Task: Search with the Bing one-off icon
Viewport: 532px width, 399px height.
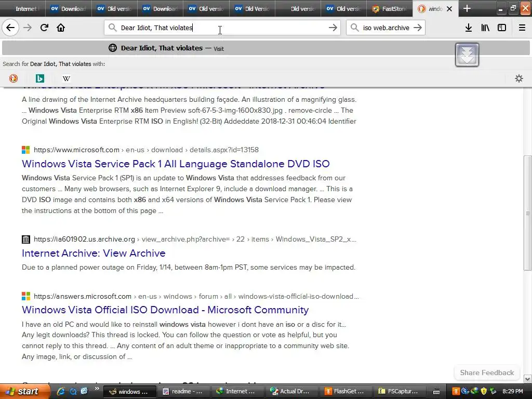Action: [x=39, y=78]
